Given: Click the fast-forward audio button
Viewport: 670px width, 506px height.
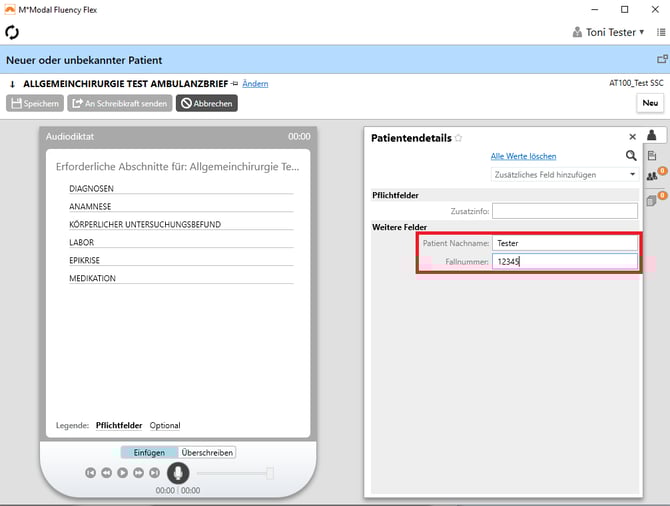Looking at the screenshot, I should (138, 473).
